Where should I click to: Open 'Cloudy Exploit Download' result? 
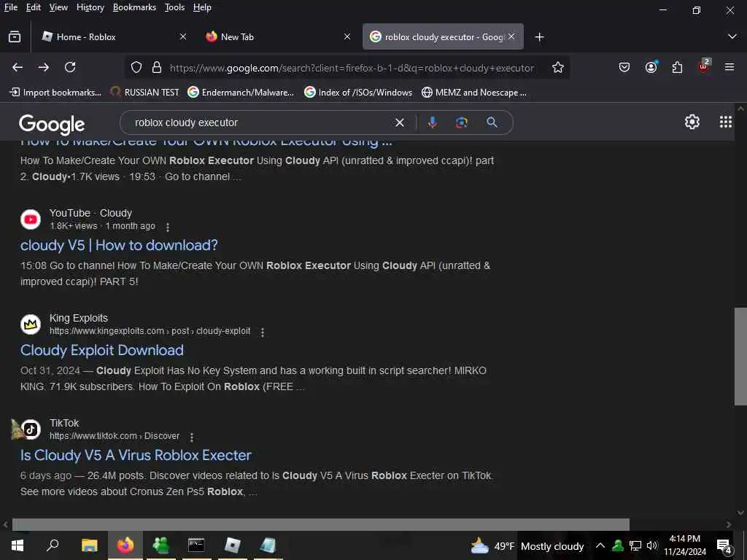tap(102, 350)
